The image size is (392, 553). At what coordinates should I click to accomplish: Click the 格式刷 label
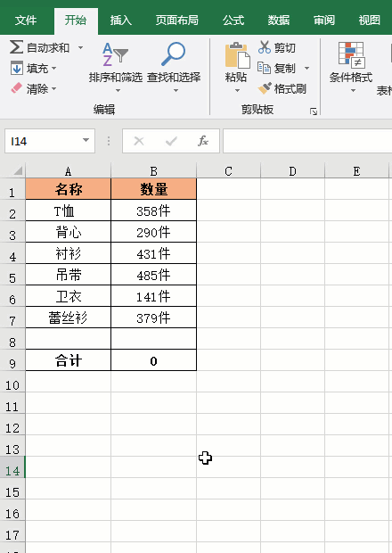point(290,88)
